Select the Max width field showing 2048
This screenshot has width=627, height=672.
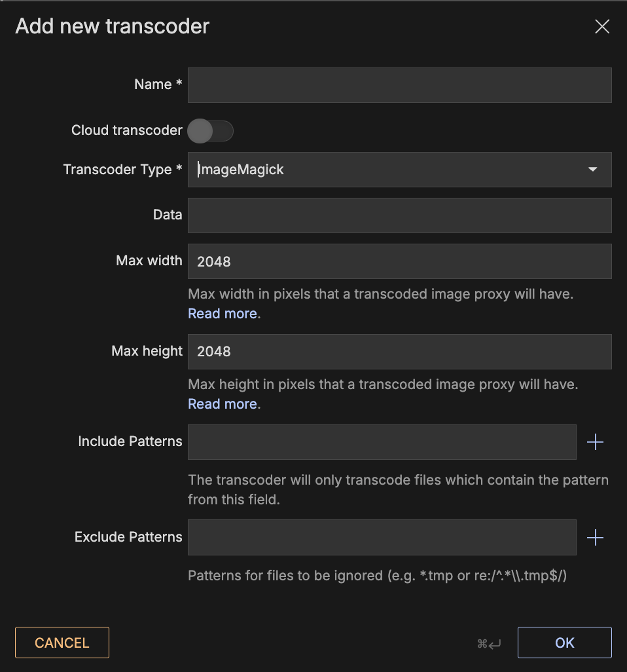[399, 261]
